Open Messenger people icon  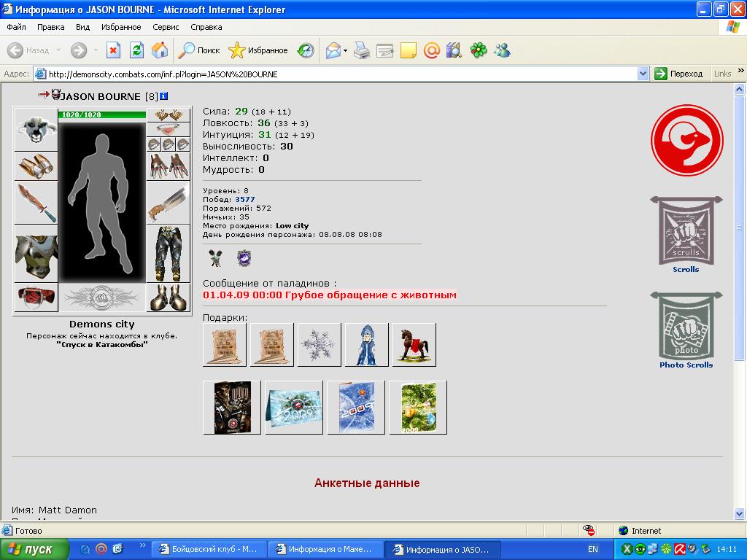coord(502,50)
